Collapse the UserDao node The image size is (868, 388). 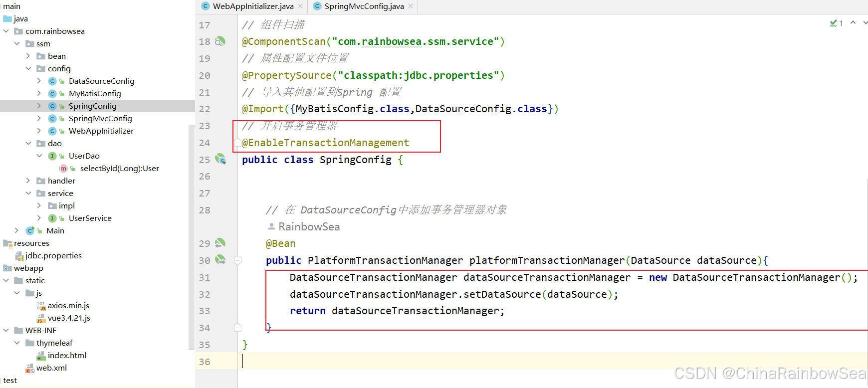(x=39, y=156)
